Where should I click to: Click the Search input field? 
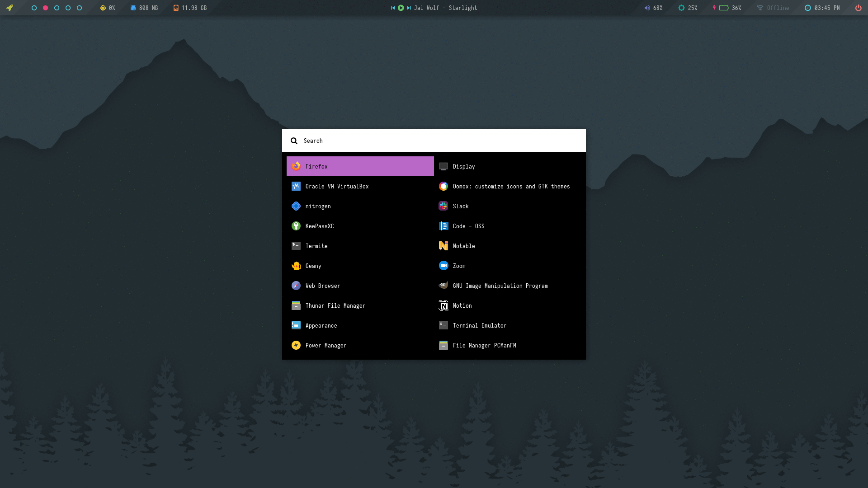[434, 141]
